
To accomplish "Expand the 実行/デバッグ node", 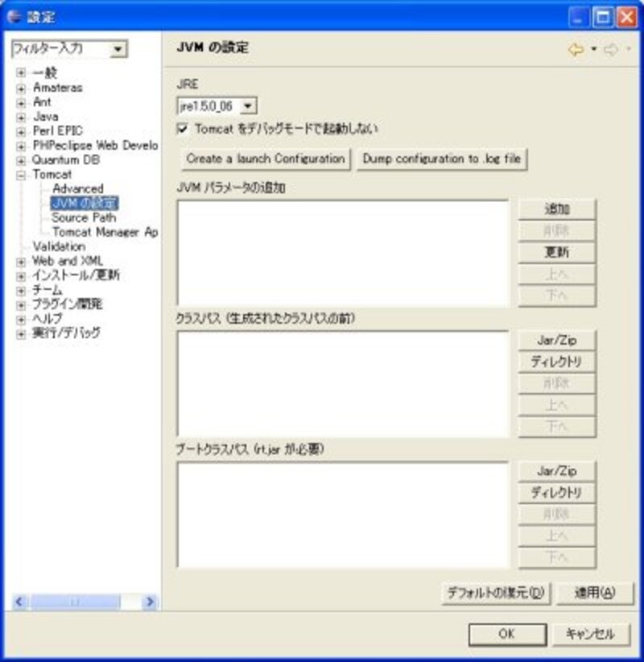I will (21, 333).
